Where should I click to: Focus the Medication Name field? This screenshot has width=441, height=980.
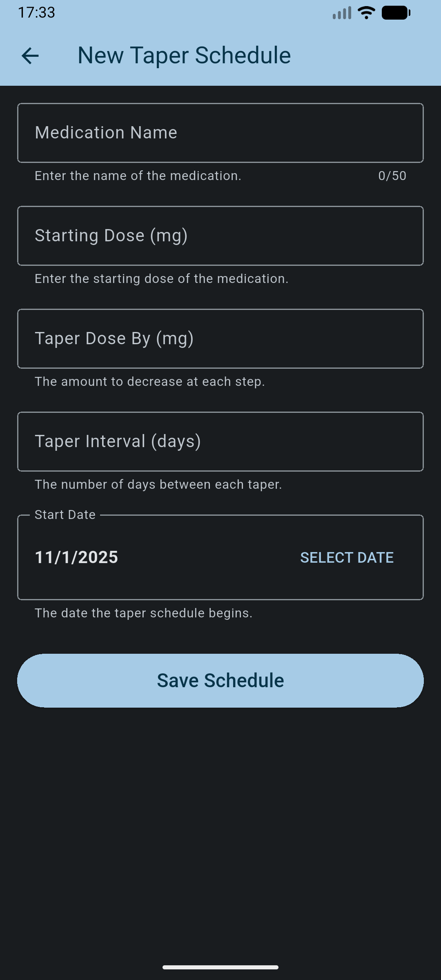tap(220, 133)
